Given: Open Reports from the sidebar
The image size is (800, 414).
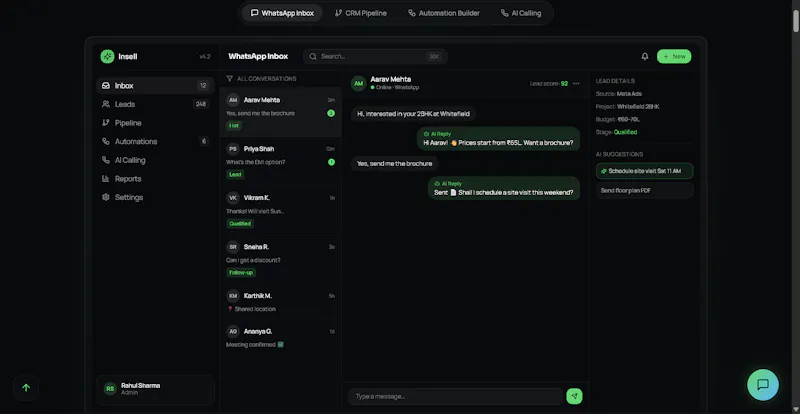Looking at the screenshot, I should pyautogui.click(x=155, y=179).
